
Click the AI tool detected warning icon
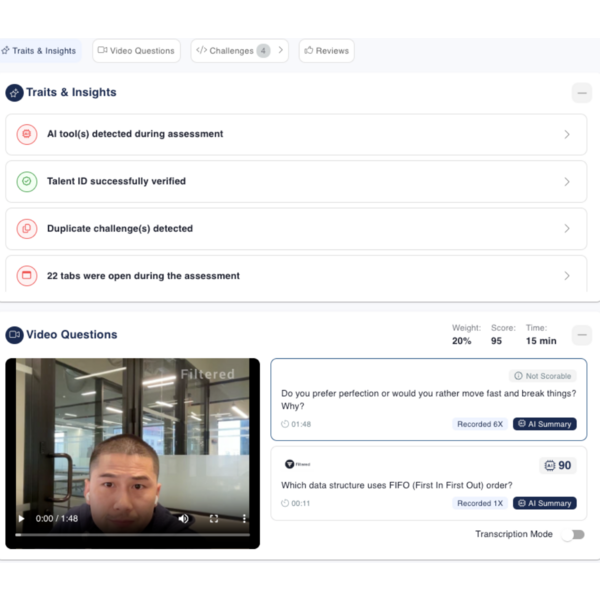(x=27, y=134)
